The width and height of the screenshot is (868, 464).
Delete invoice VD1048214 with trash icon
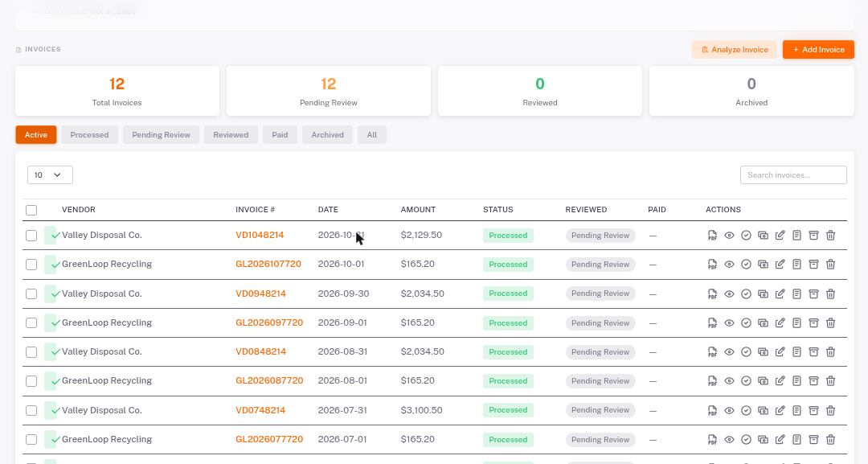830,236
